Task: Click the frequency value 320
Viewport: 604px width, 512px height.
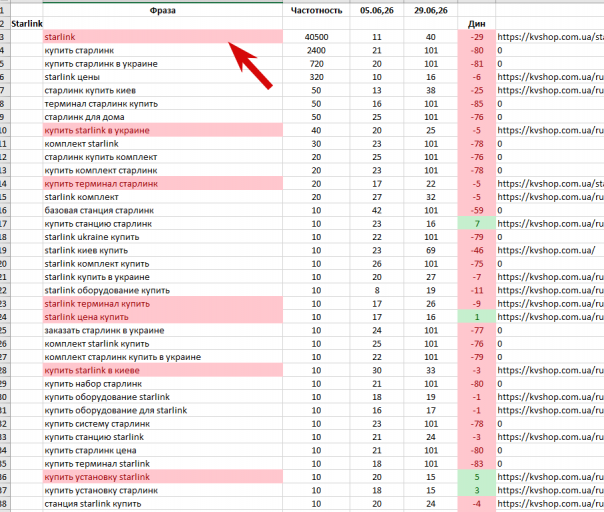Action: point(316,77)
